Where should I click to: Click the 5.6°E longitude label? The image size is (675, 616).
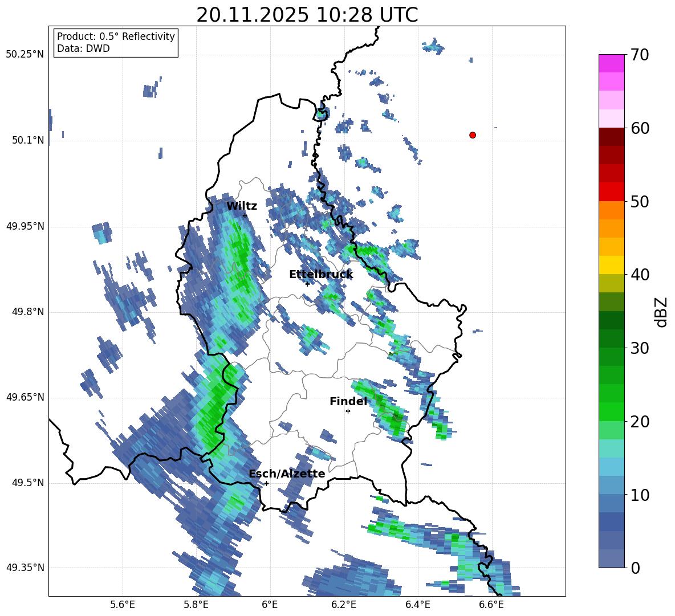[123, 605]
